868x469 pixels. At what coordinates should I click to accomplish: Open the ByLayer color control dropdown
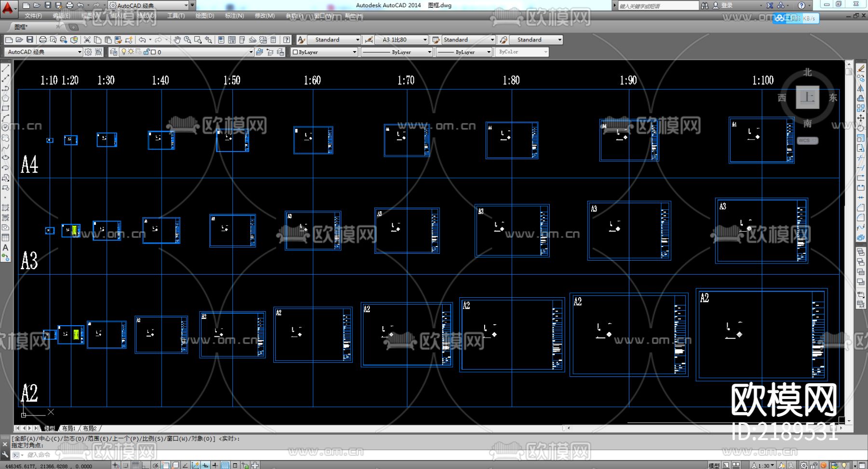pyautogui.click(x=324, y=52)
